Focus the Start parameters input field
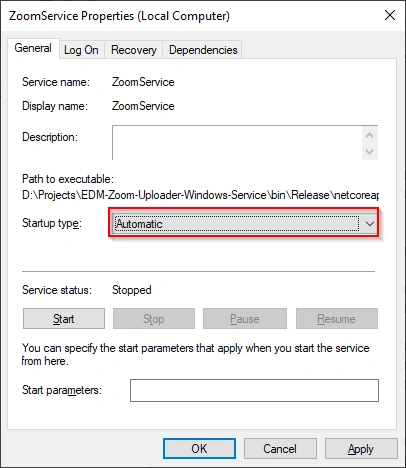The width and height of the screenshot is (406, 468). point(254,390)
